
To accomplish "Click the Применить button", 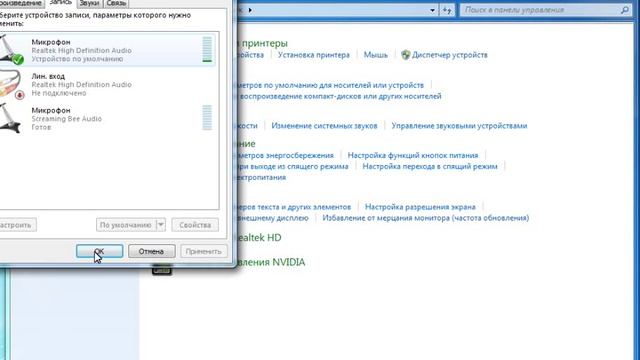I will [203, 251].
